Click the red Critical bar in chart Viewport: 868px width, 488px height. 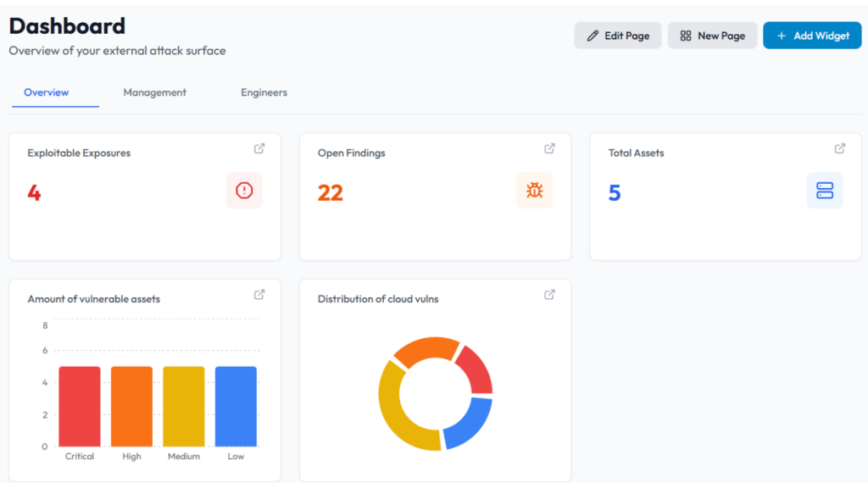(x=80, y=407)
